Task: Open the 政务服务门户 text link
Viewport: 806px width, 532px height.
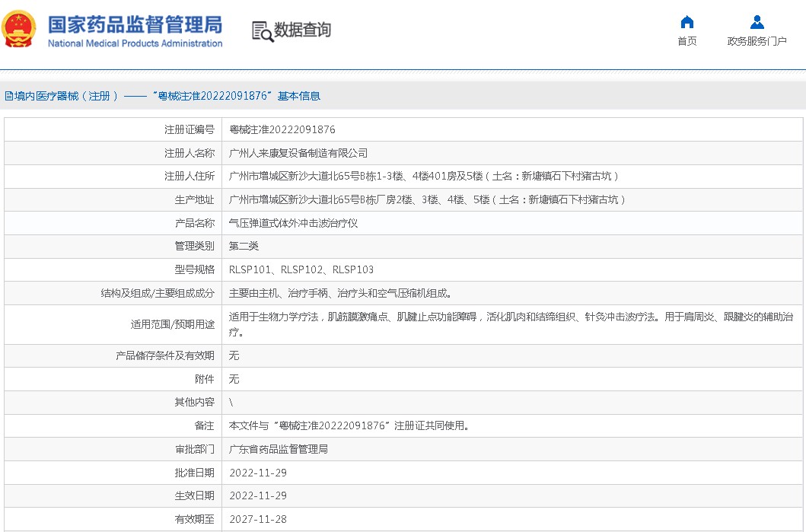Action: [x=757, y=41]
